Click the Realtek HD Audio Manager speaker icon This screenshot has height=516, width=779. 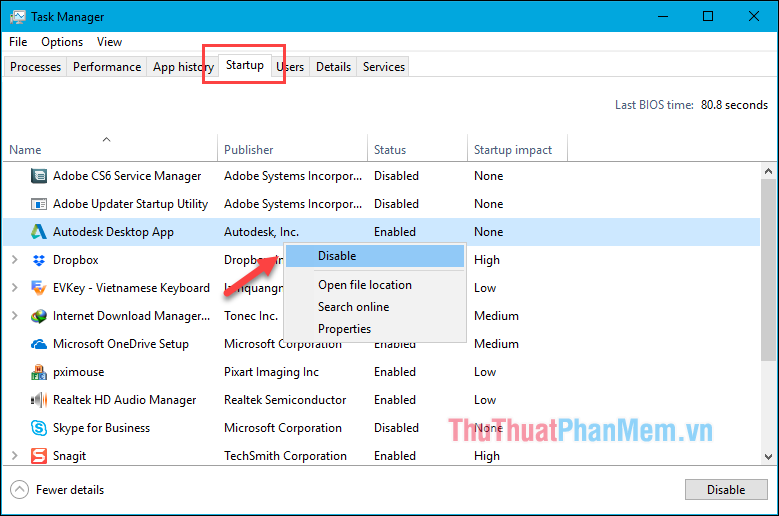coord(39,400)
